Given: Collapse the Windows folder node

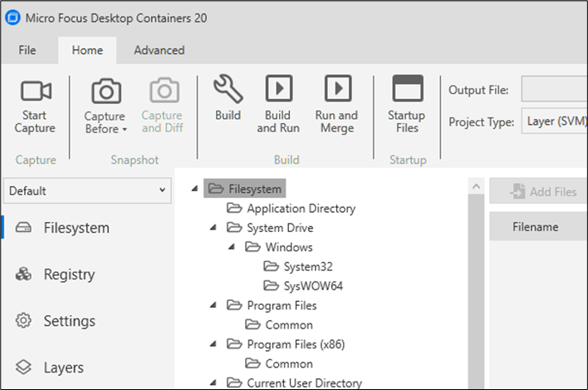Looking at the screenshot, I should 231,247.
